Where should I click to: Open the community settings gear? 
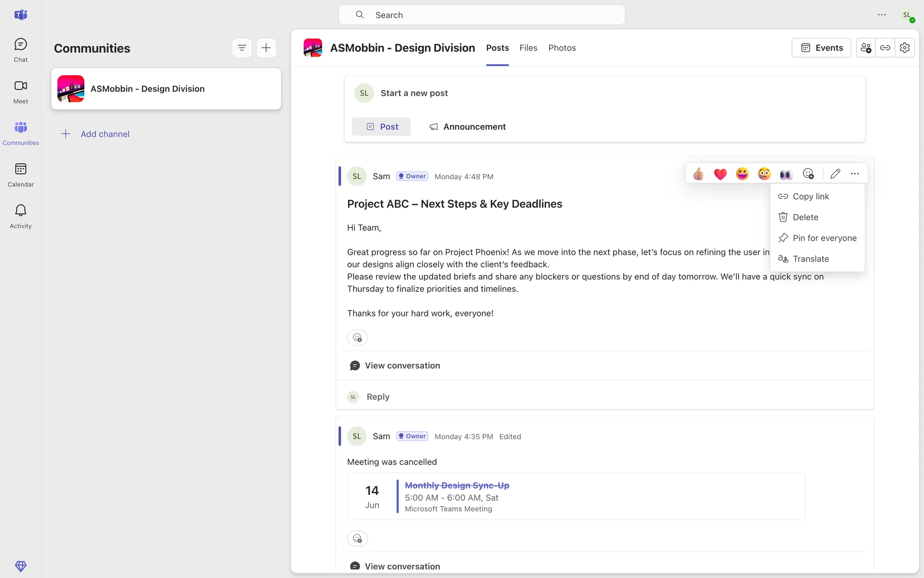tap(904, 48)
